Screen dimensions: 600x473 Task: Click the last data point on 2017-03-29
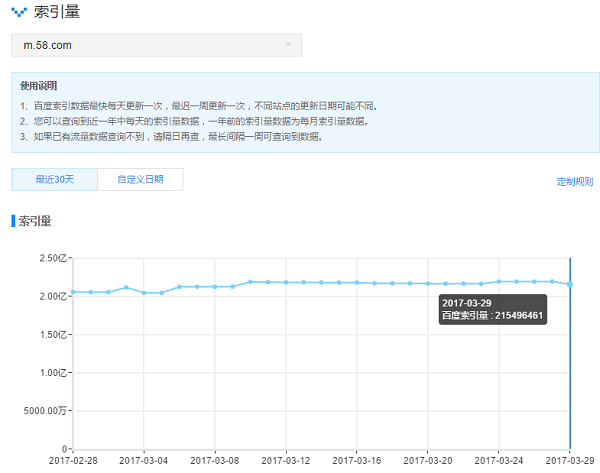[569, 284]
